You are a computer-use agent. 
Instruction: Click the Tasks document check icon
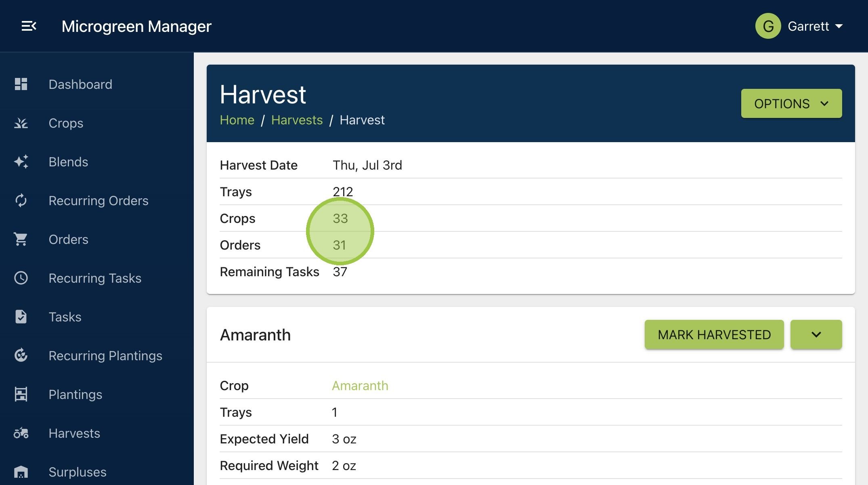(x=21, y=317)
